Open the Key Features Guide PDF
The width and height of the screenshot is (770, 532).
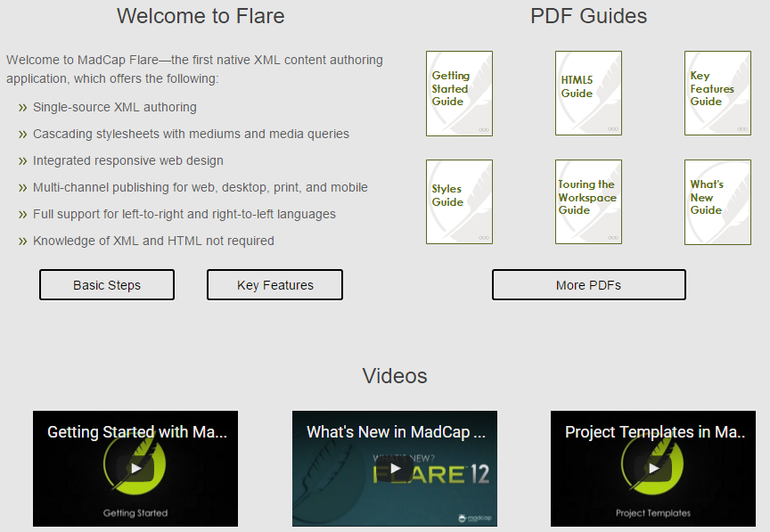pyautogui.click(x=717, y=94)
